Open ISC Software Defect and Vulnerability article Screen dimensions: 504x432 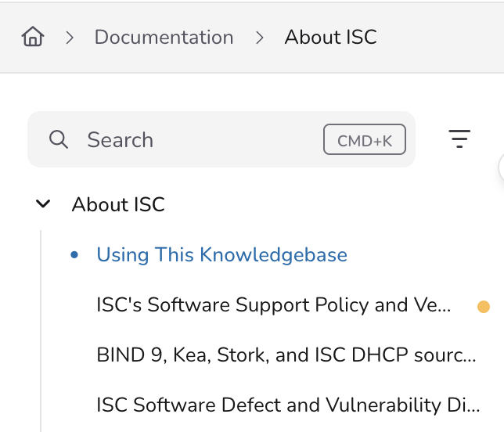[288, 405]
